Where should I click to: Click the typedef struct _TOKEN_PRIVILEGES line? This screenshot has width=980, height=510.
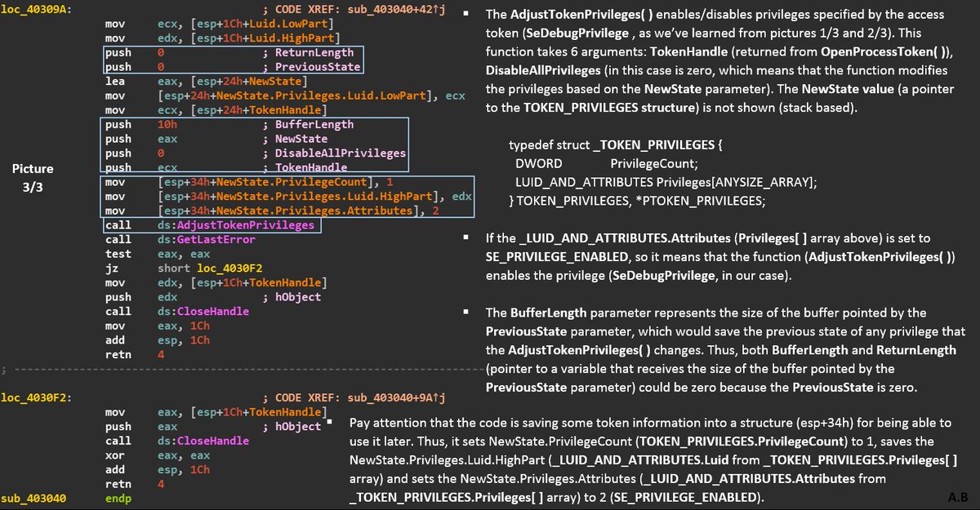click(617, 144)
